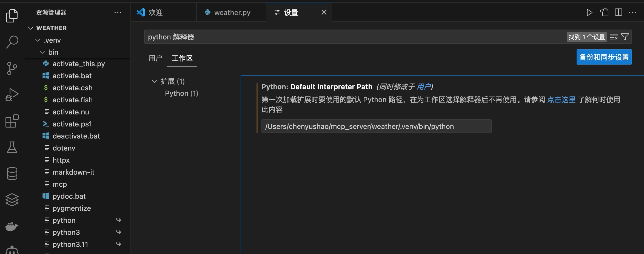Collapse the bin folder
The width and height of the screenshot is (644, 254).
(42, 52)
